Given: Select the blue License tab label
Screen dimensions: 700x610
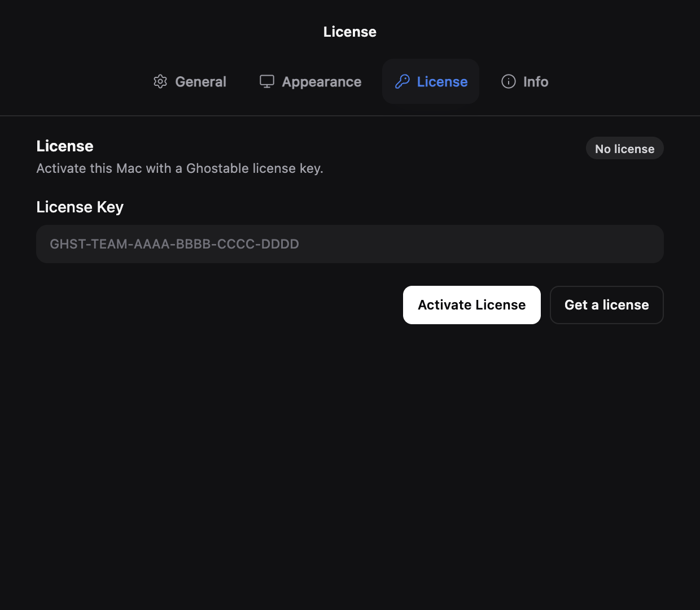Looking at the screenshot, I should click(442, 82).
